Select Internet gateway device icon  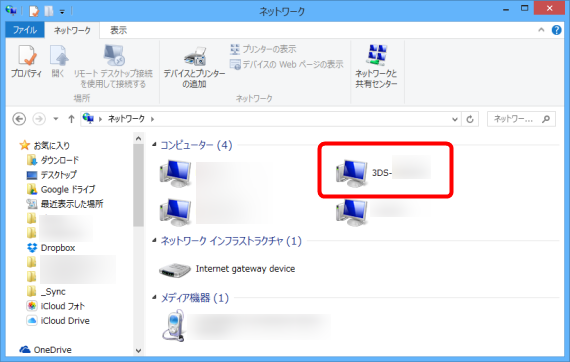coord(174,270)
